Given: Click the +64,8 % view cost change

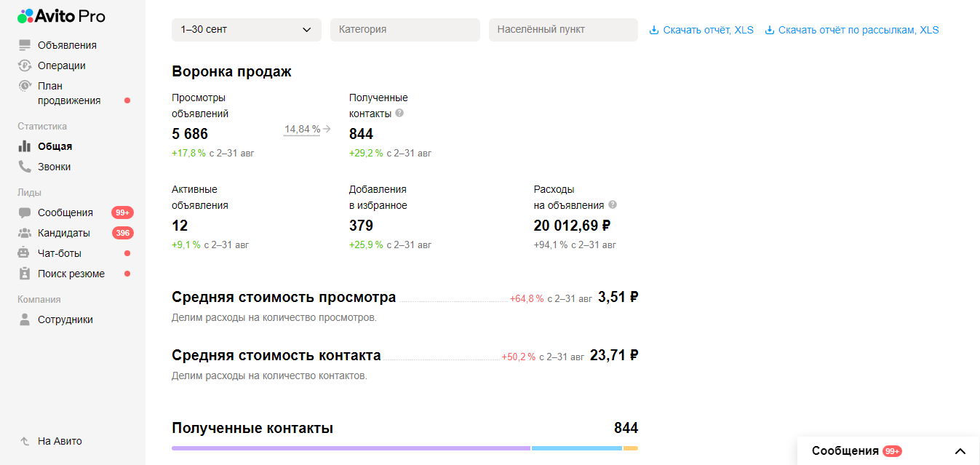Looking at the screenshot, I should [527, 299].
